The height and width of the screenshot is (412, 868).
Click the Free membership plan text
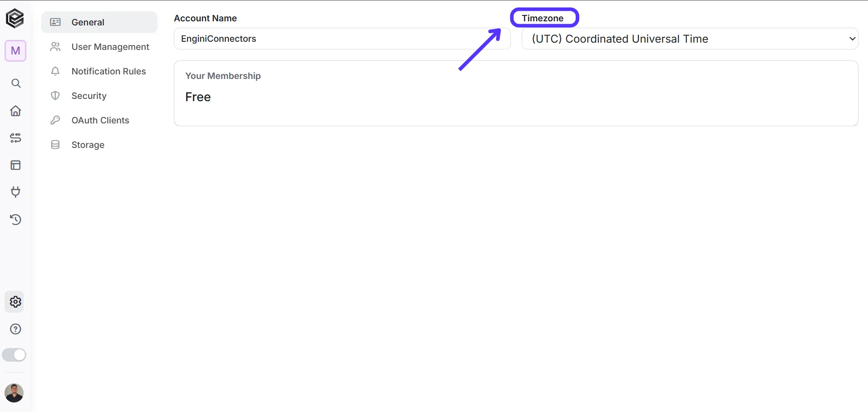point(198,97)
